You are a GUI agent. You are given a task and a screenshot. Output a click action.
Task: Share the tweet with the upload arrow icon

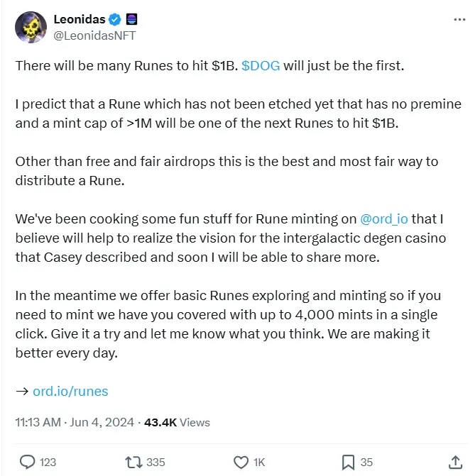(453, 462)
